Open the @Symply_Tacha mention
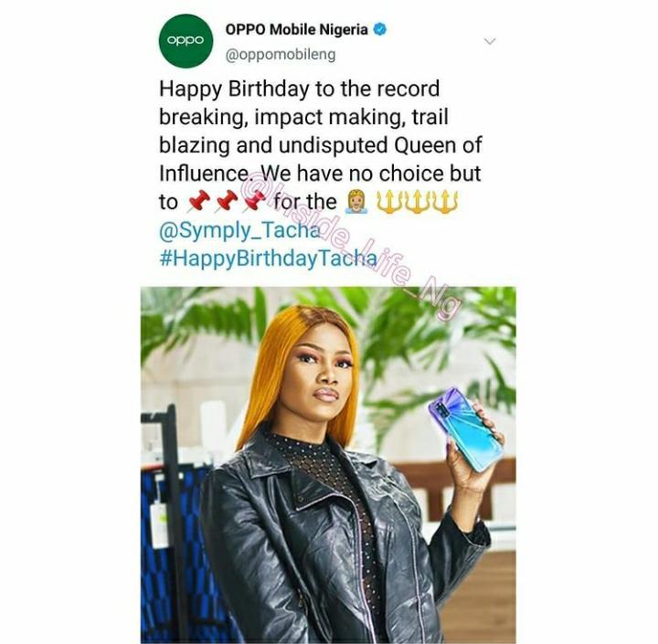The width and height of the screenshot is (658, 644). (x=239, y=231)
